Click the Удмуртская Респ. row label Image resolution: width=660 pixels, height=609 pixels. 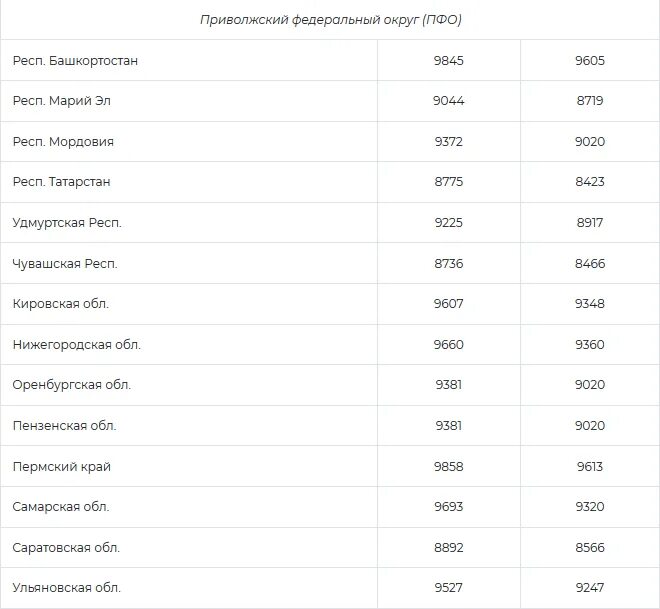[67, 223]
